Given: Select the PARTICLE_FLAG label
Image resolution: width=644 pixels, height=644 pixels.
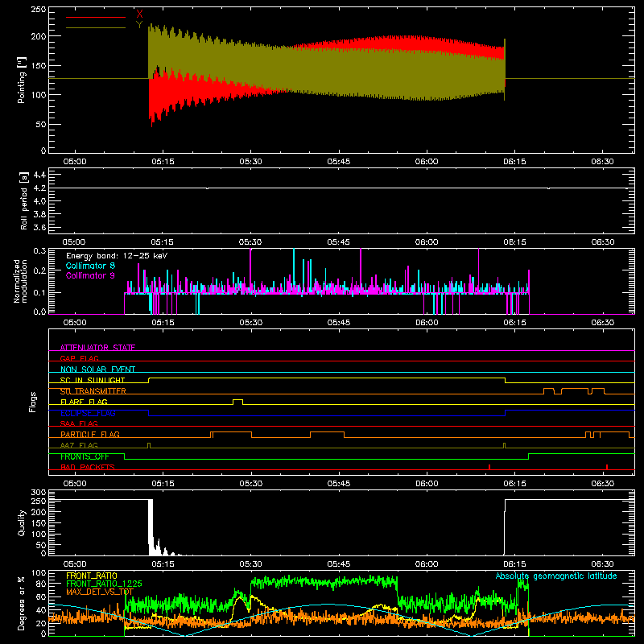Looking at the screenshot, I should [90, 434].
